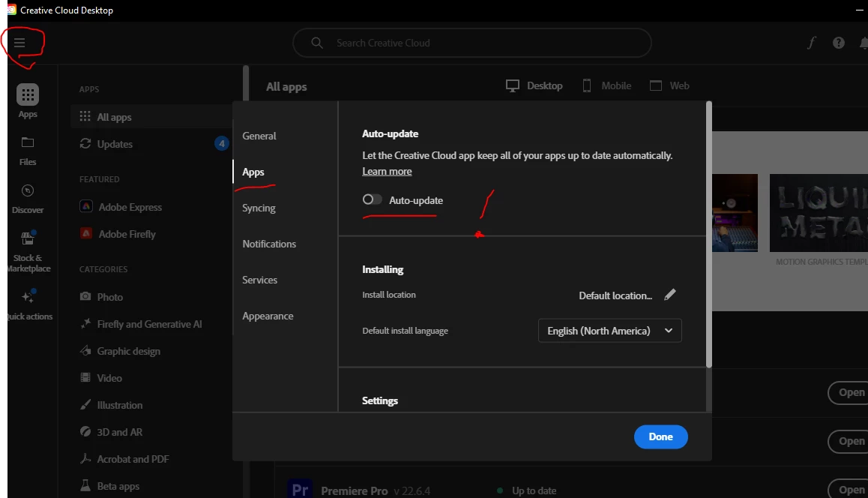Switch to Web apps view
Viewport: 868px width, 498px height.
point(669,85)
